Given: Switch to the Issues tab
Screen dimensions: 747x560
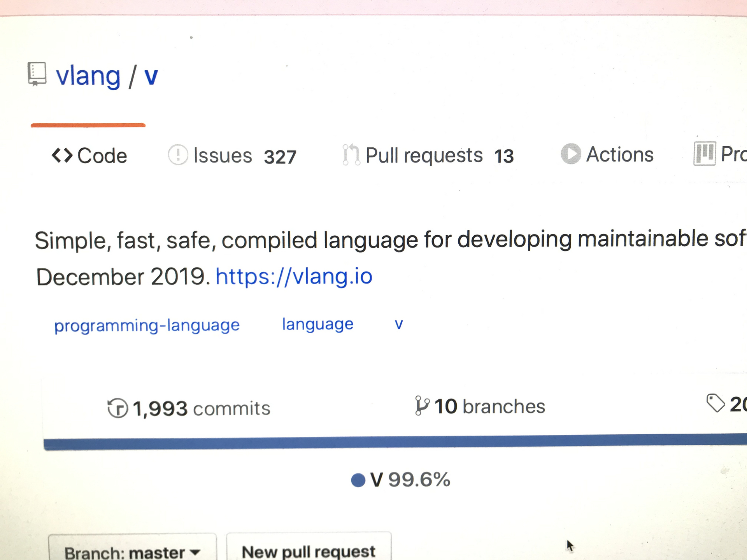Looking at the screenshot, I should (232, 156).
